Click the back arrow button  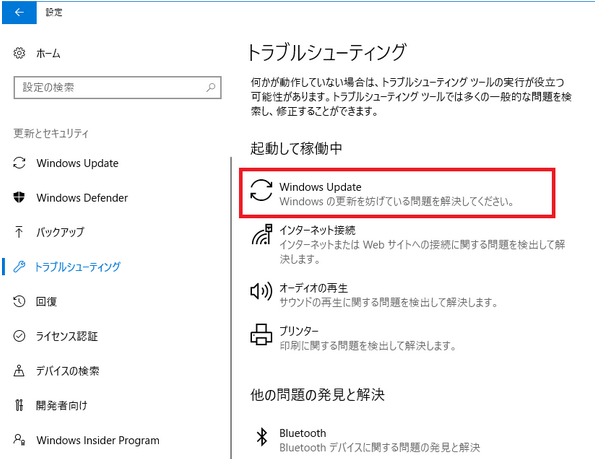pos(19,13)
